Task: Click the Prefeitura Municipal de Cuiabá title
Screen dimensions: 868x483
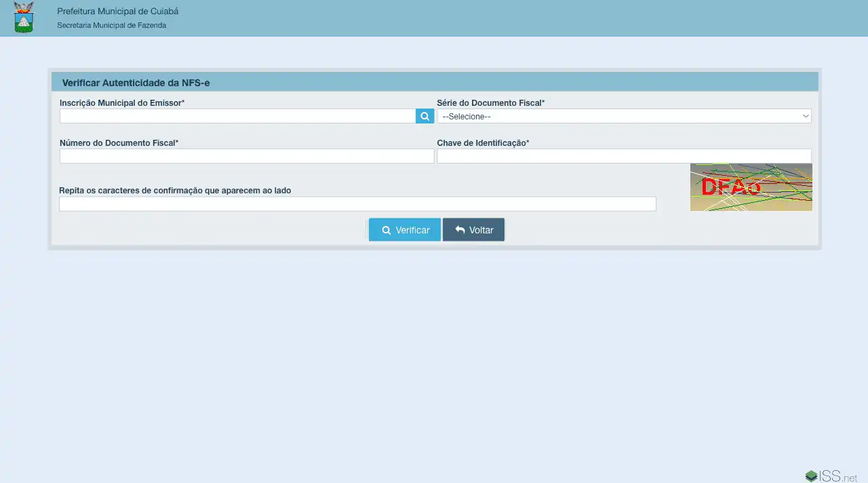Action: tap(118, 12)
